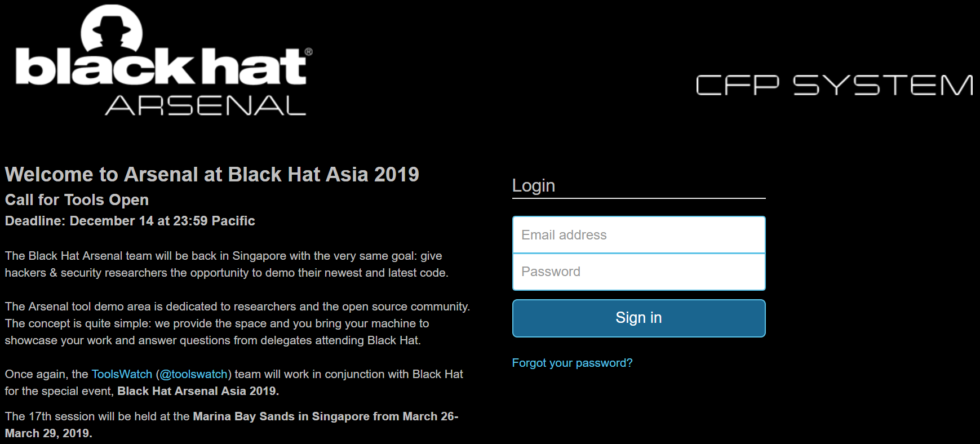Focus the Email address field

[638, 235]
